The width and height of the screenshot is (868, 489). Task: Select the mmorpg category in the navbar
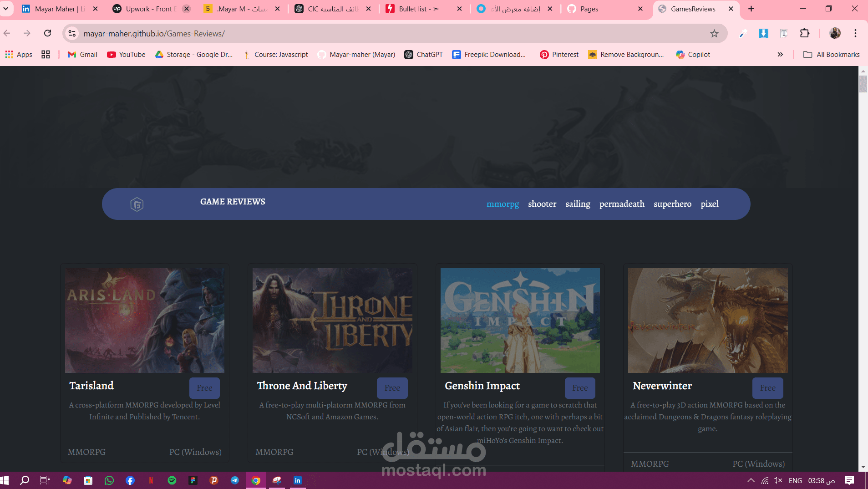pos(503,204)
